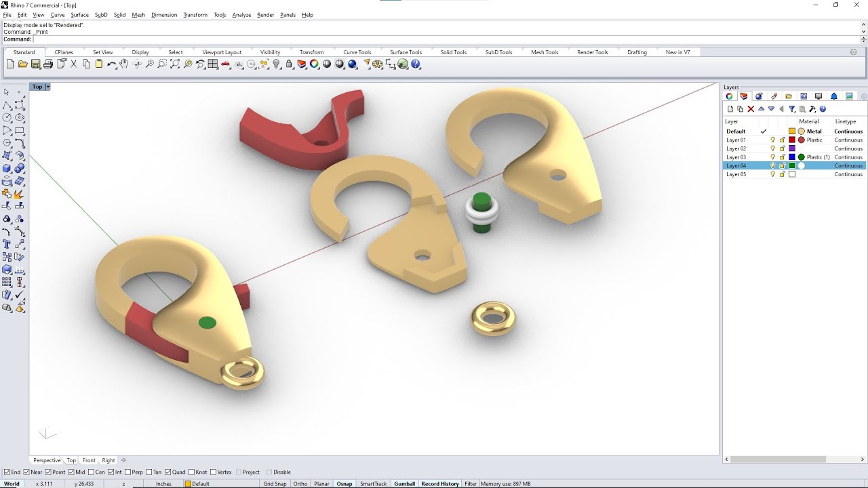Cut selection with the scissors icon

coord(74,64)
